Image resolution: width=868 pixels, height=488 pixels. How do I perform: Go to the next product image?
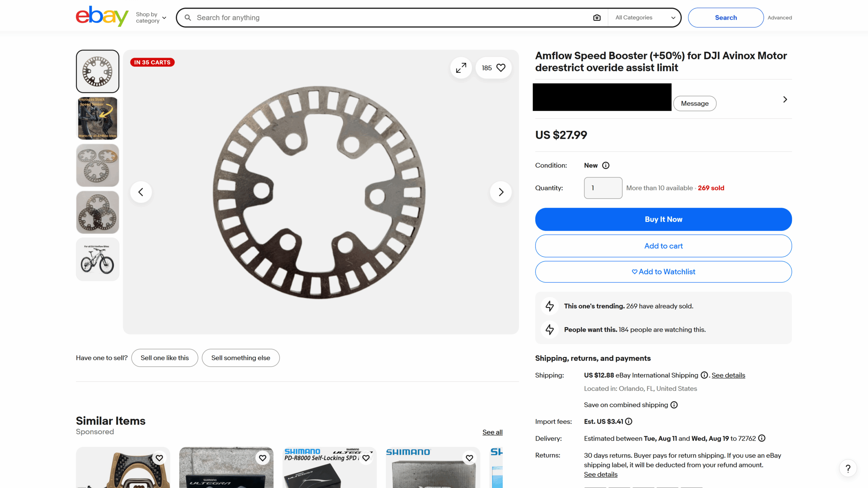501,192
